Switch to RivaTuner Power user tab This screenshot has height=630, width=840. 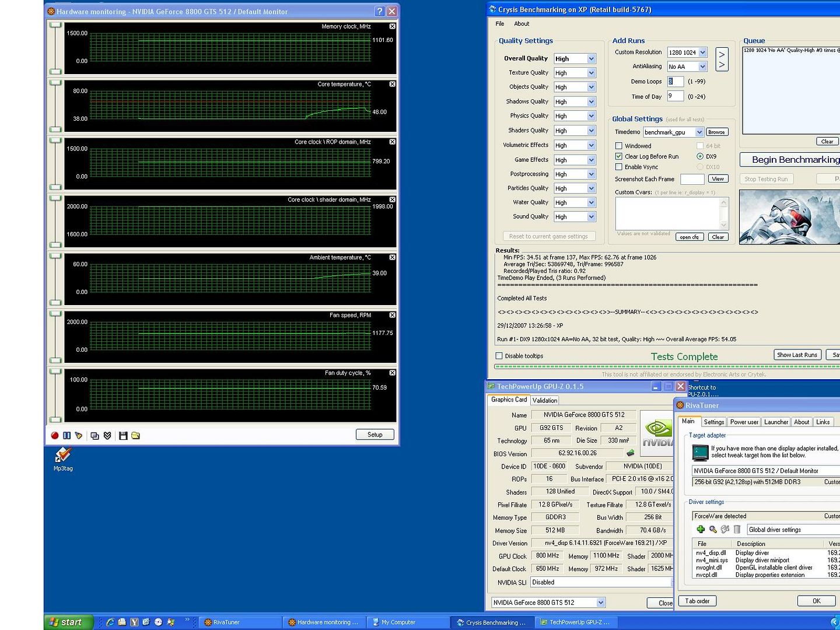pyautogui.click(x=744, y=422)
